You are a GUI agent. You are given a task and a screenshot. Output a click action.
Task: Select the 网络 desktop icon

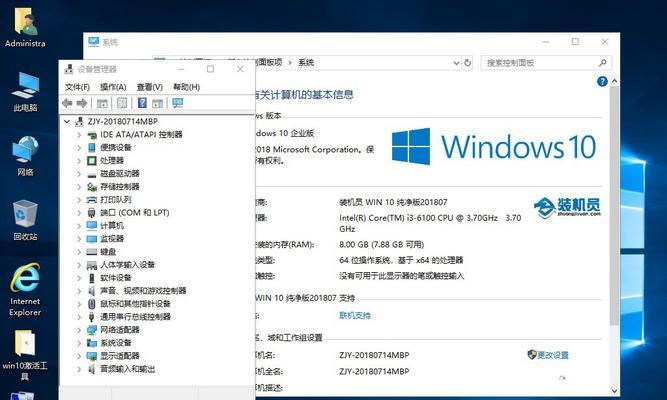[25, 157]
